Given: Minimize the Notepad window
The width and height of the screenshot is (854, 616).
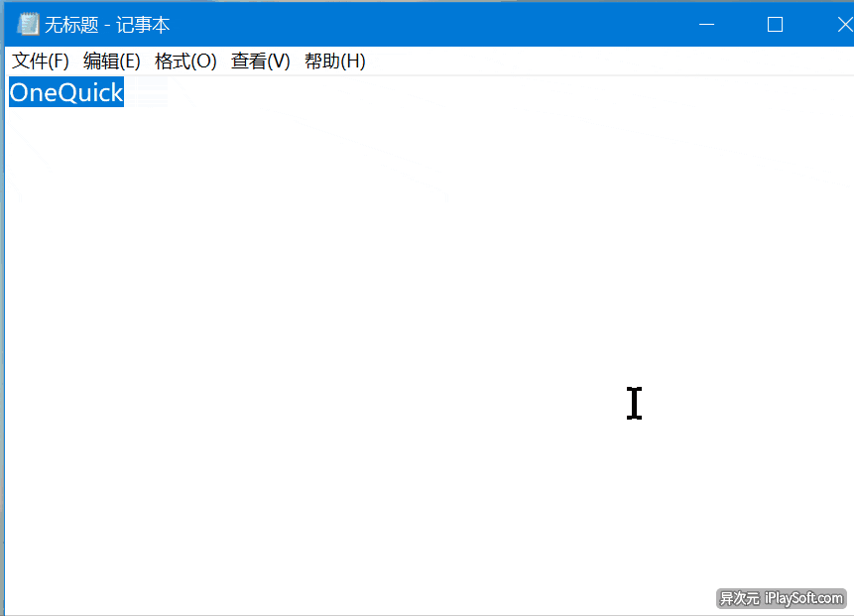Looking at the screenshot, I should coord(706,24).
